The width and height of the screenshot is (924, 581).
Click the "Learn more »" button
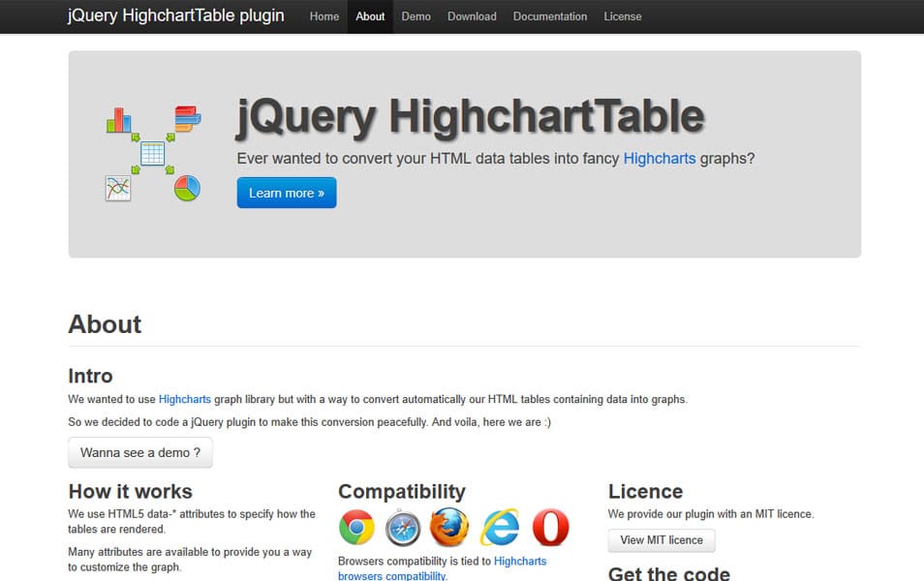(x=286, y=193)
